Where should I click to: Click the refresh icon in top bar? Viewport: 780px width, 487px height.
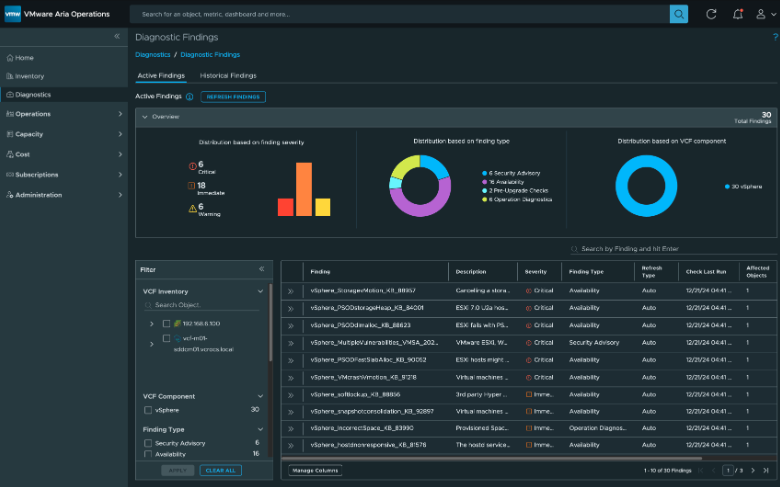(x=711, y=14)
